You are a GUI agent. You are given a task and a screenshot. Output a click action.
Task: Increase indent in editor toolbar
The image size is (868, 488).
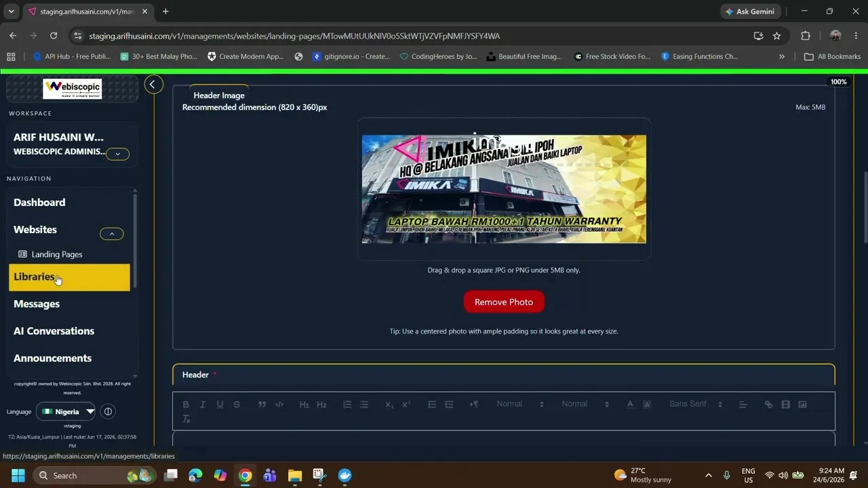click(x=448, y=405)
